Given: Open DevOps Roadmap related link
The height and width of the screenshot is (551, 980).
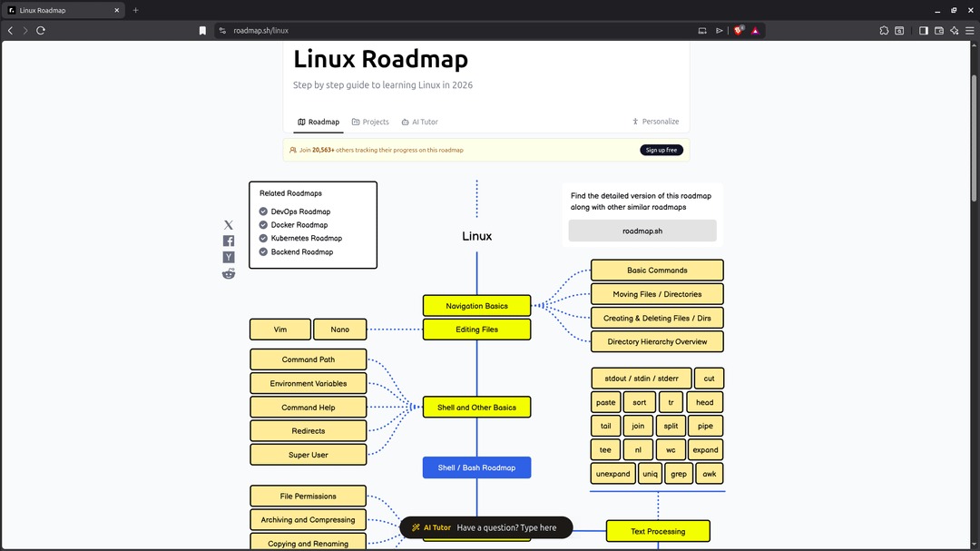Looking at the screenshot, I should [x=300, y=212].
